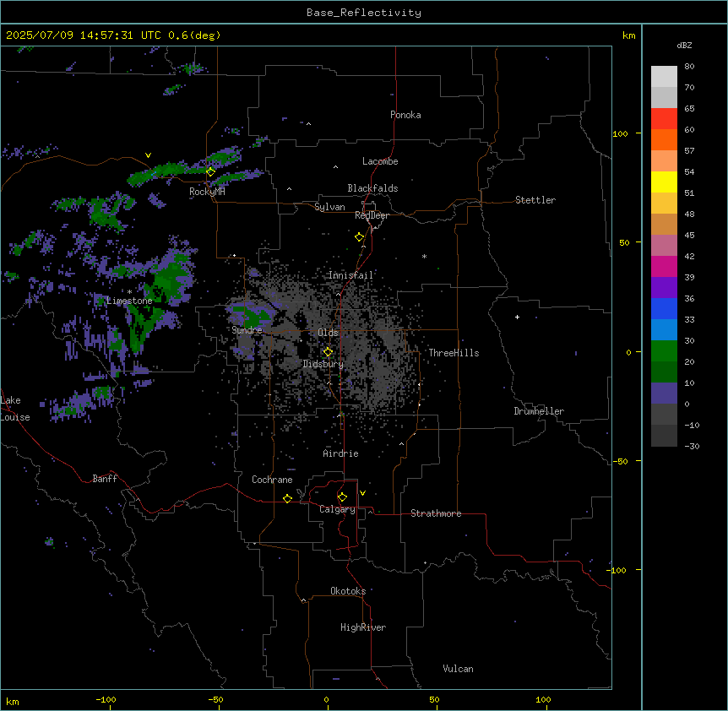The width and height of the screenshot is (728, 711).
Task: Click the Limestone label
Action: 129,301
